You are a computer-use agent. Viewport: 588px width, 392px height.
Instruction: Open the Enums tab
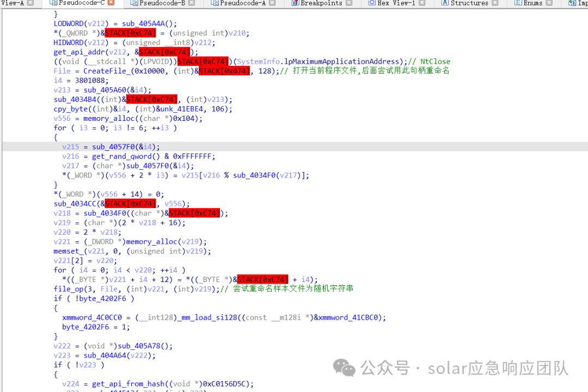tap(533, 3)
